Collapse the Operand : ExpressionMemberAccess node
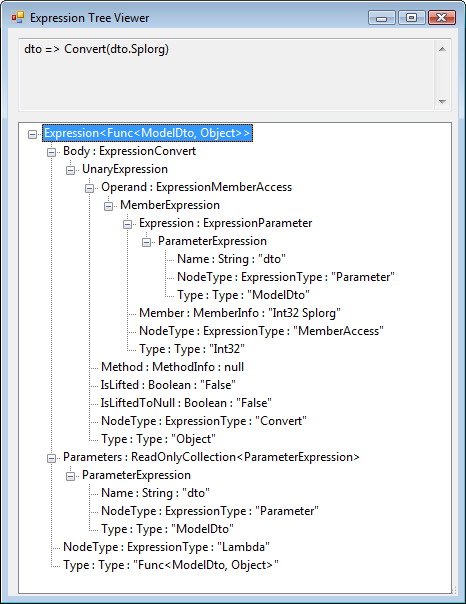This screenshot has height=604, width=466. (x=89, y=188)
